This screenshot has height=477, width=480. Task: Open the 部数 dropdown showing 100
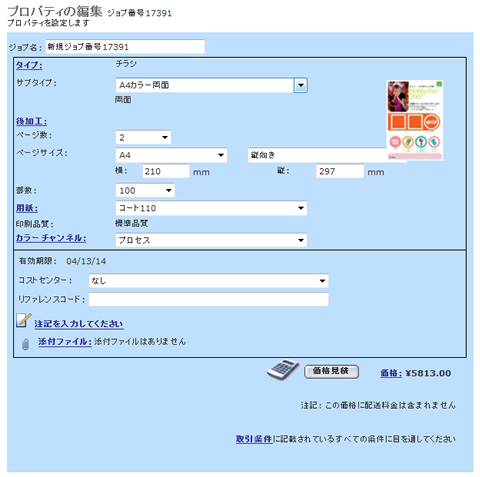tap(145, 191)
